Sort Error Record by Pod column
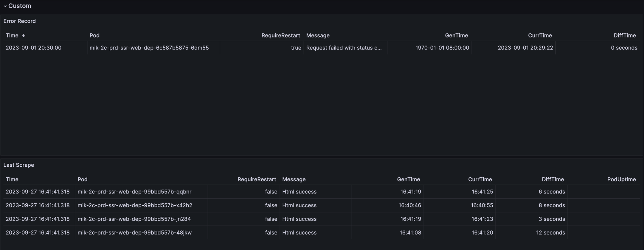 pos(94,36)
